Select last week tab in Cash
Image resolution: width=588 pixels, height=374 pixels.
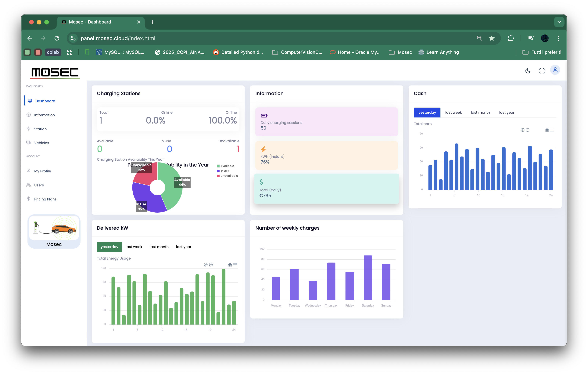tap(453, 112)
